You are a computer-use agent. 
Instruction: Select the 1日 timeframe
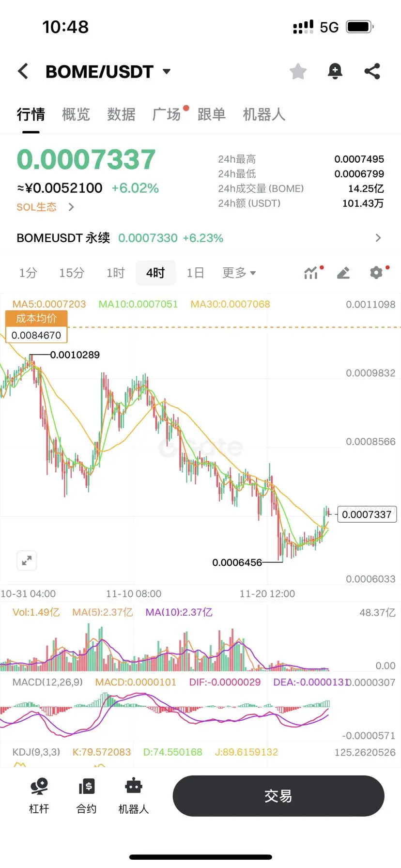pos(195,273)
